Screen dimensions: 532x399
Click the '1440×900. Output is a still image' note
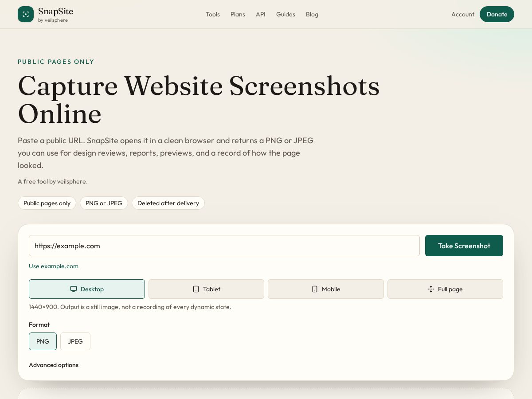(130, 307)
